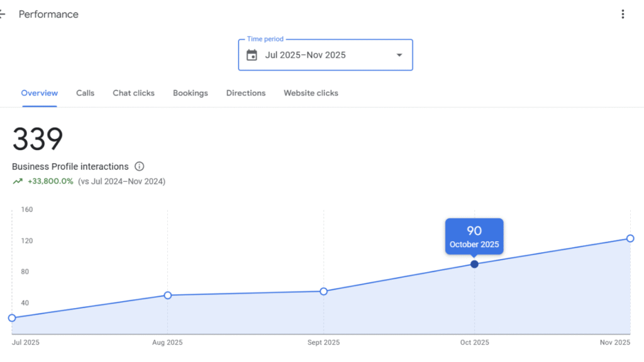Click the info icon beside Business Profile interactions
Screen dimensions: 644x362
[140, 167]
